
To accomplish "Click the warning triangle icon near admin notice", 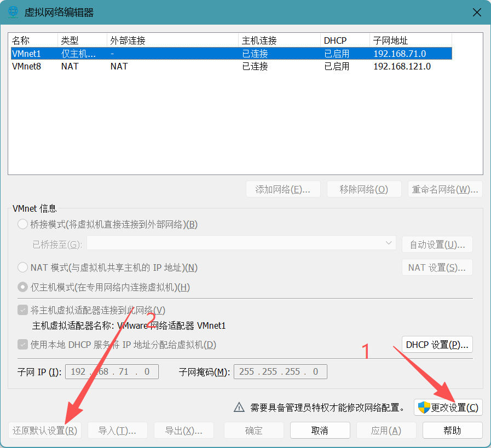I will coord(239,407).
